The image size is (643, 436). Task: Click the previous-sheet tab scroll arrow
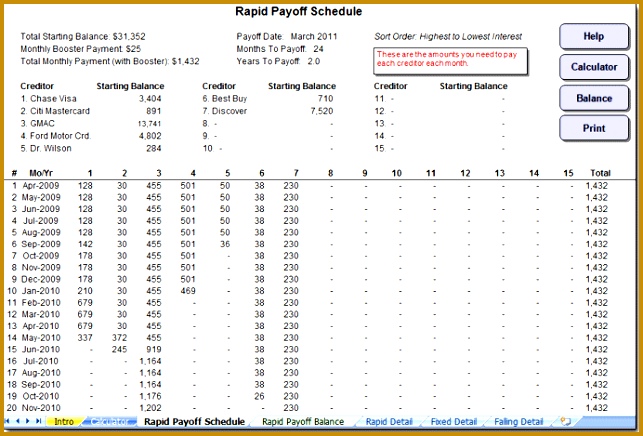coord(18,421)
